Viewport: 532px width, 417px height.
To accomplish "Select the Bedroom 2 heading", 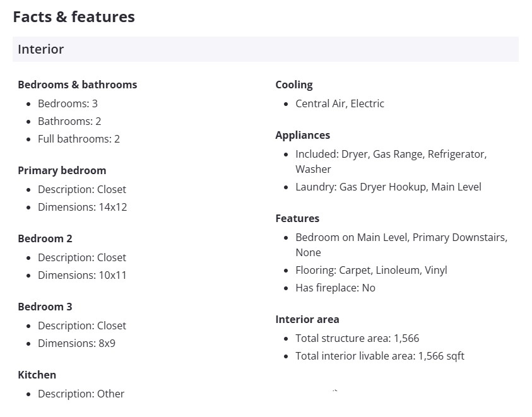I will click(x=45, y=238).
